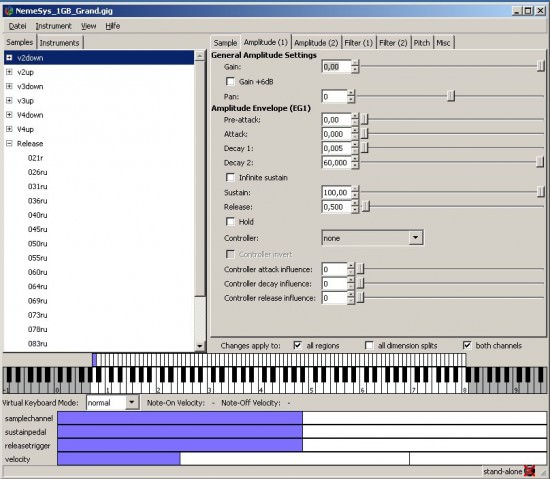Click the Decay 1 value field

coord(336,148)
